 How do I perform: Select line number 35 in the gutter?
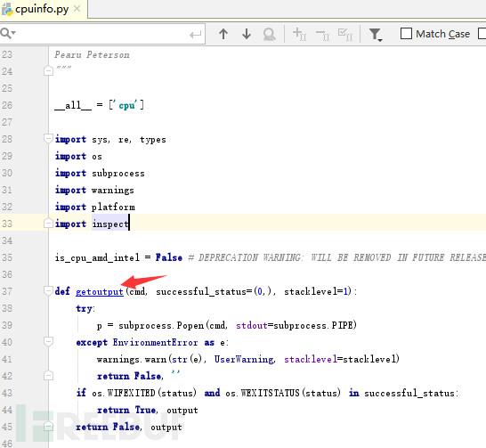tap(7, 257)
